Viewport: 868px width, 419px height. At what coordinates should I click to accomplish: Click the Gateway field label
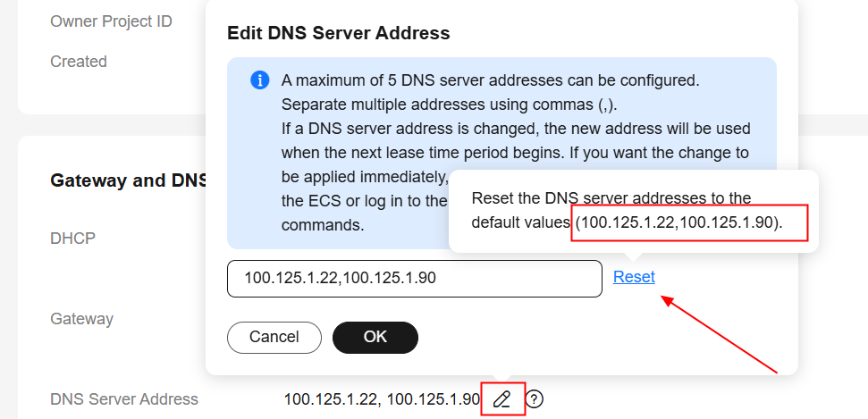81,319
